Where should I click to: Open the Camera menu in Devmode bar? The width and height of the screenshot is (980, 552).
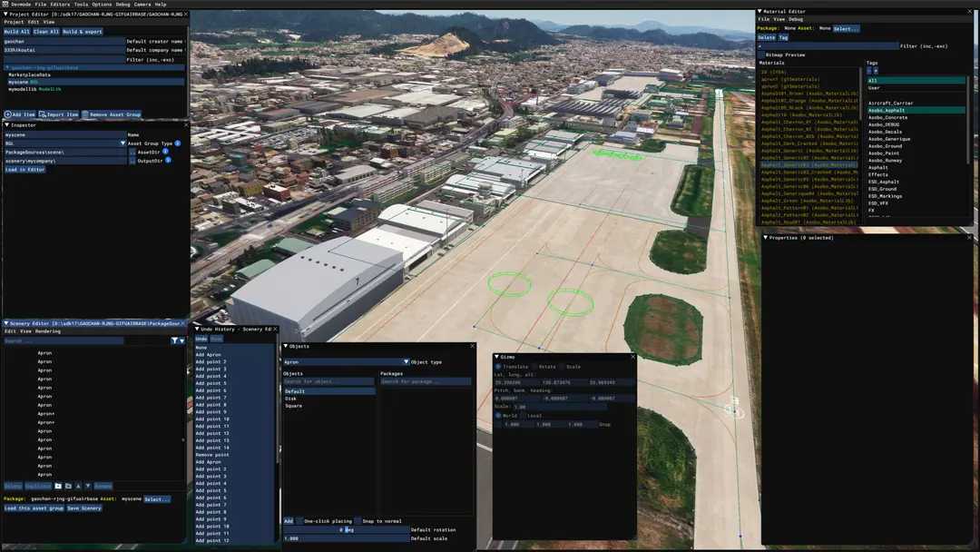[142, 4]
